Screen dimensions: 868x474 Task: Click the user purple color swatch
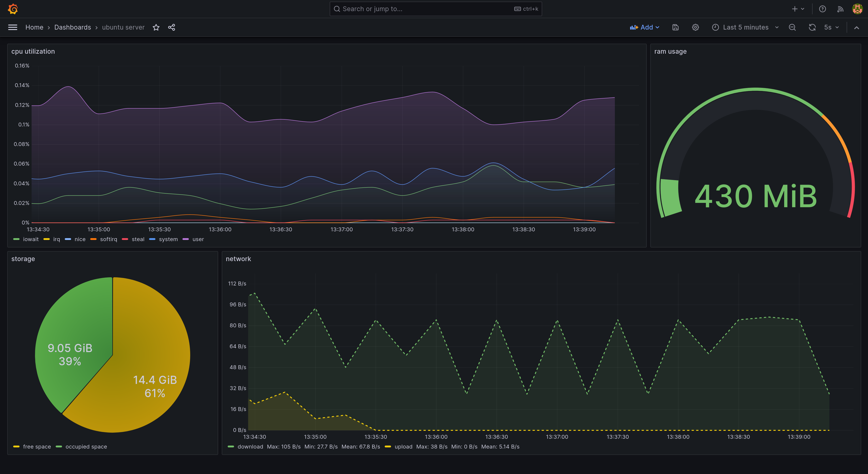tap(186, 239)
